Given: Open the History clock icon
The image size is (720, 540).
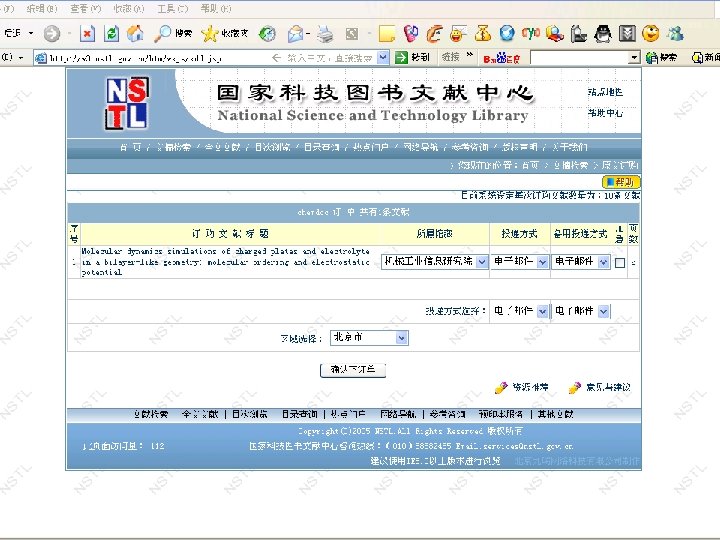Looking at the screenshot, I should [x=267, y=34].
